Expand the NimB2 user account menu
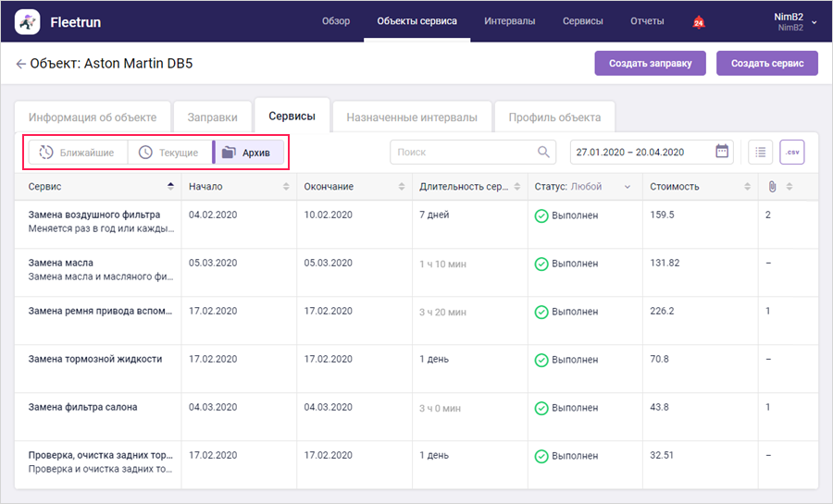 795,22
